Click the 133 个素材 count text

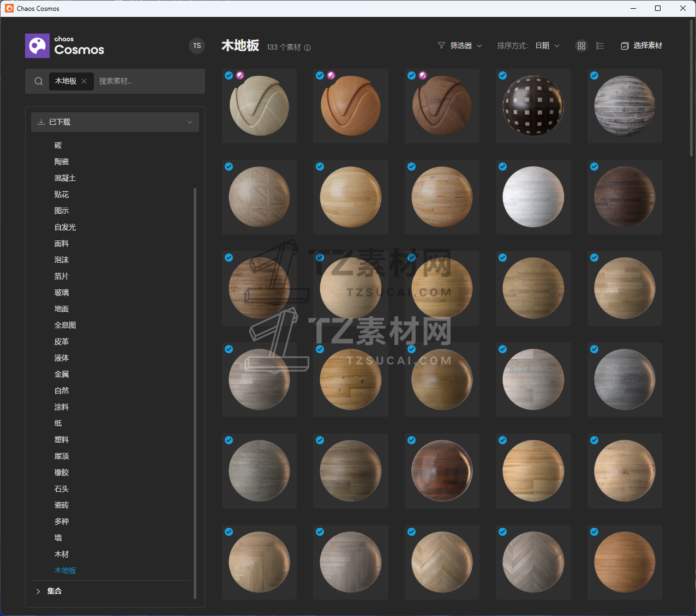[x=284, y=47]
